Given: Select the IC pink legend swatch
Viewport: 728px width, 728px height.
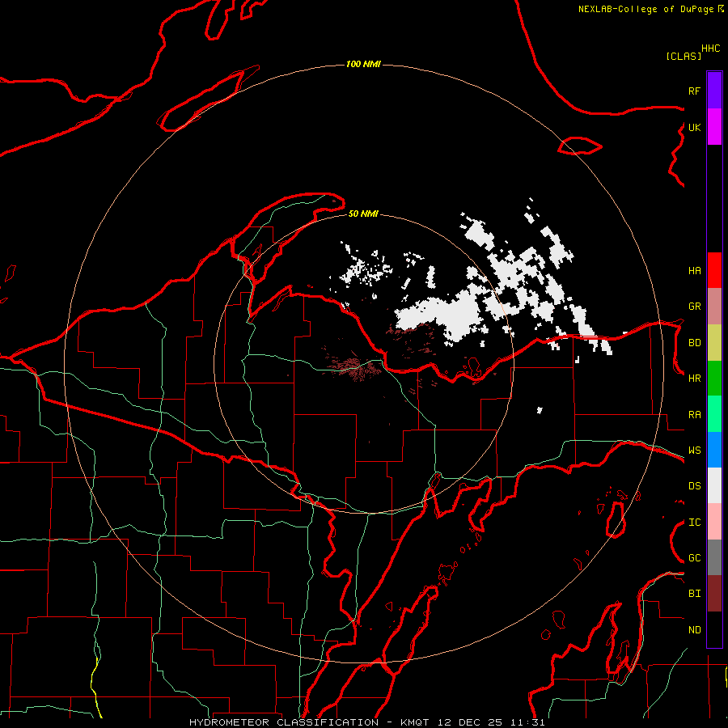Looking at the screenshot, I should [714, 522].
